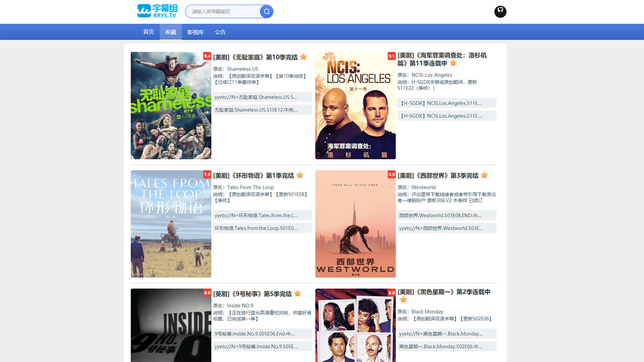Open title link 《9号秘事》第5季完结
This screenshot has height=362, width=644.
point(252,294)
